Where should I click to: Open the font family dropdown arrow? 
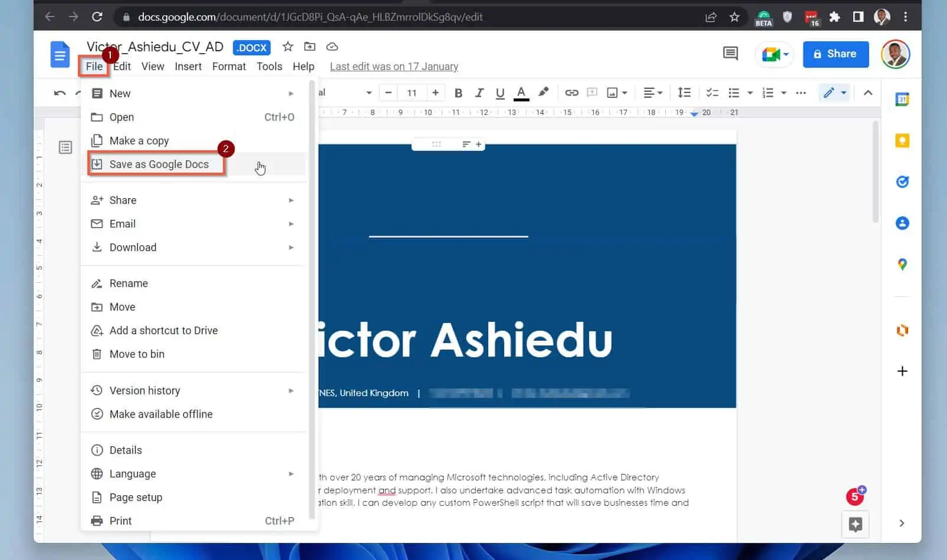pos(369,93)
